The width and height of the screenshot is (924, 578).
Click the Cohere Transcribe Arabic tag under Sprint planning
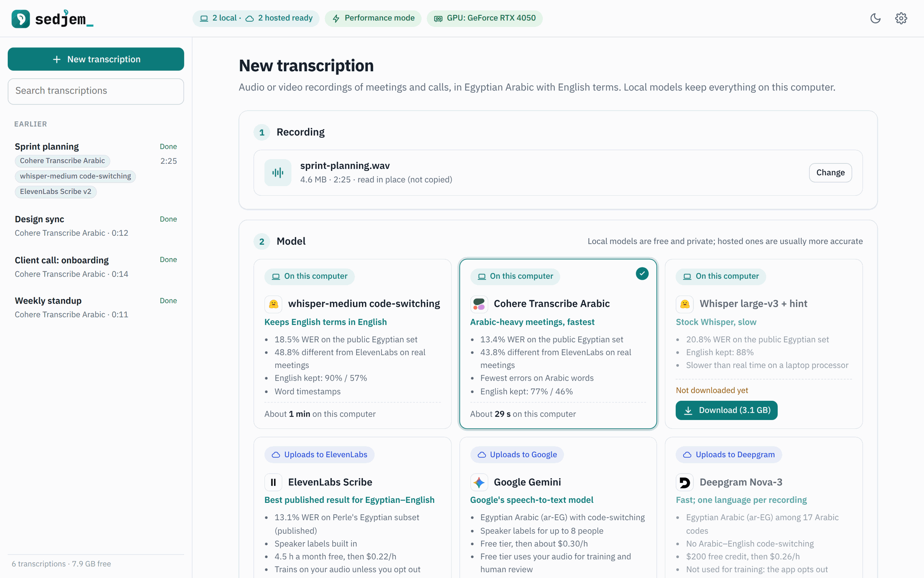tap(62, 161)
